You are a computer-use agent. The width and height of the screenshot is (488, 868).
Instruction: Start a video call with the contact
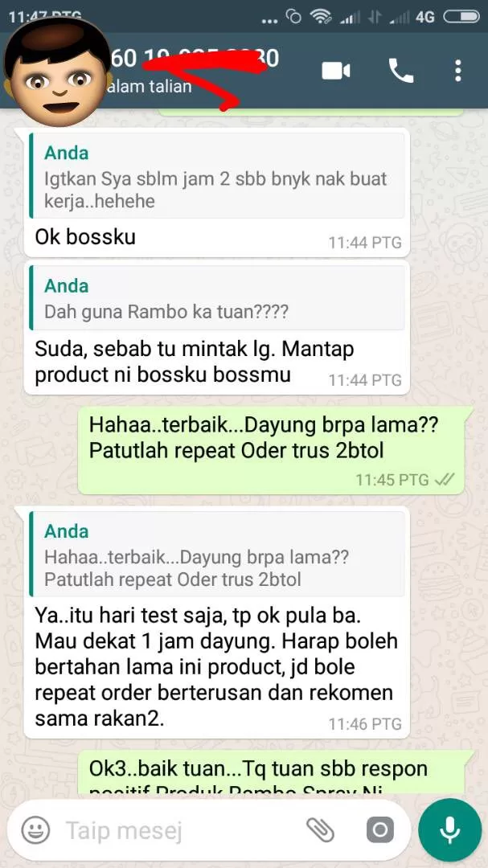point(336,71)
